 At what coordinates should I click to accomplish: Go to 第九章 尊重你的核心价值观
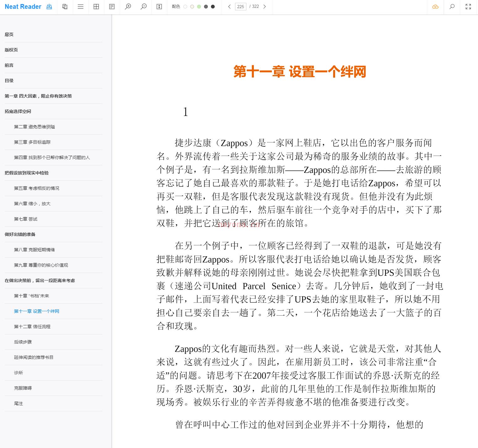point(41,265)
